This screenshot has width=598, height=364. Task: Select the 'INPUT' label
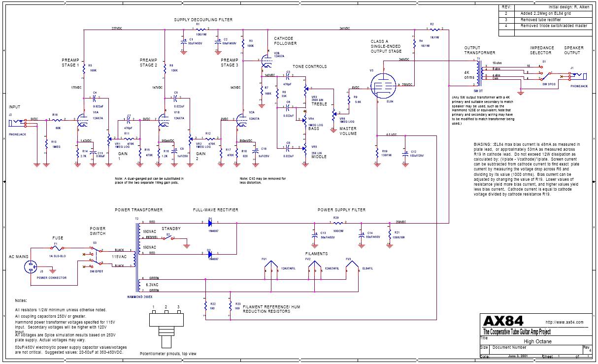pyautogui.click(x=15, y=106)
